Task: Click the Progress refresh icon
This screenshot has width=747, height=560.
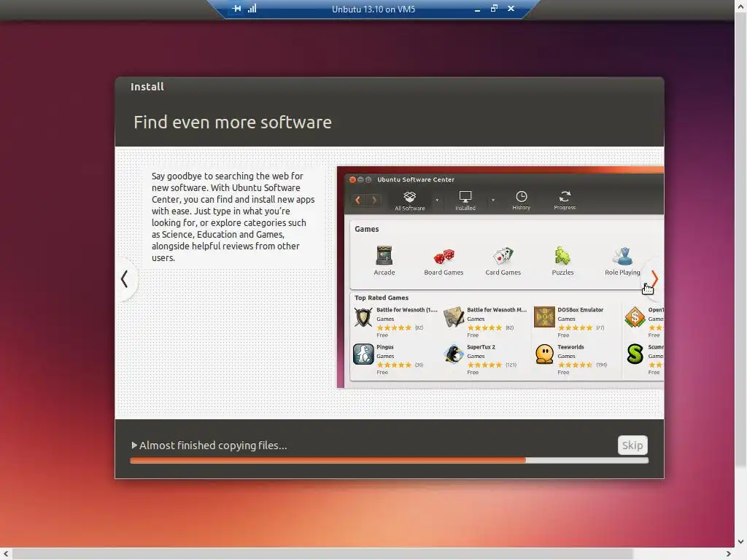Action: pos(565,197)
